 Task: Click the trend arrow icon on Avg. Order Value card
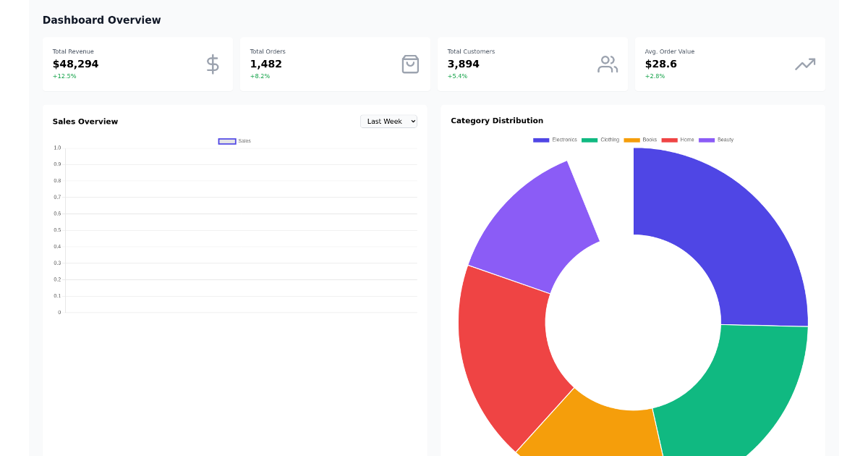[x=804, y=64]
